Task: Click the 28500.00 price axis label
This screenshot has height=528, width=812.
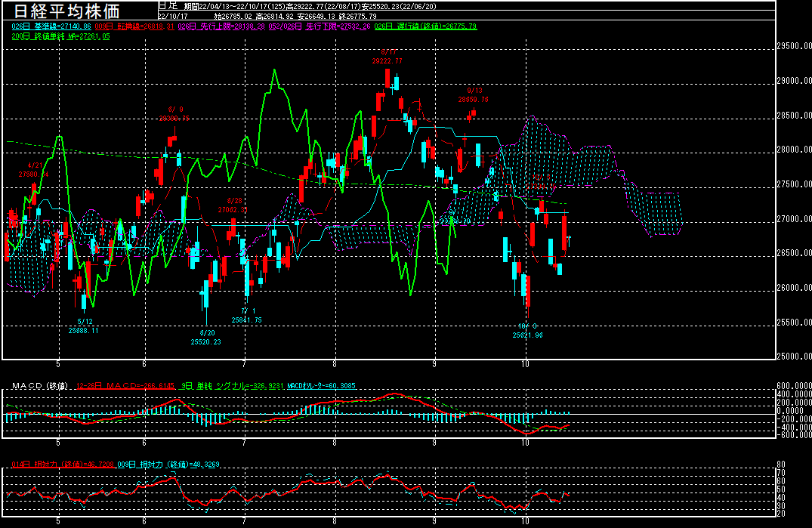Action: pos(794,116)
